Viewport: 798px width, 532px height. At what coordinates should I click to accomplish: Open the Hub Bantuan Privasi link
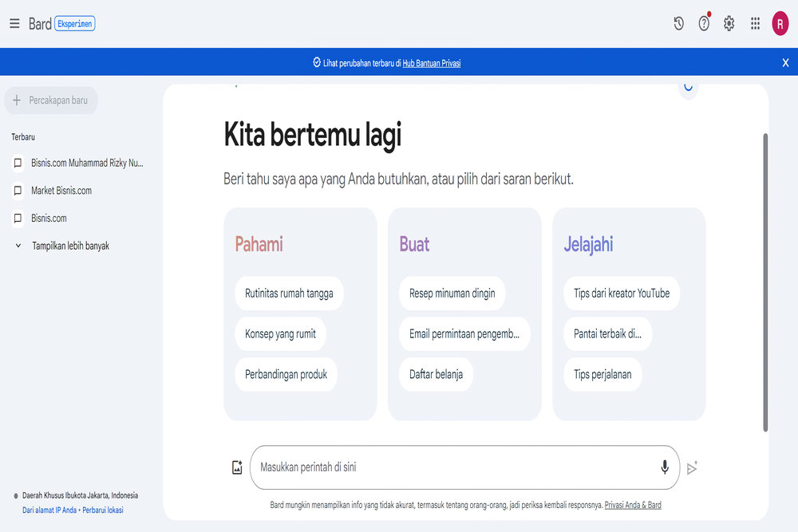coord(432,64)
